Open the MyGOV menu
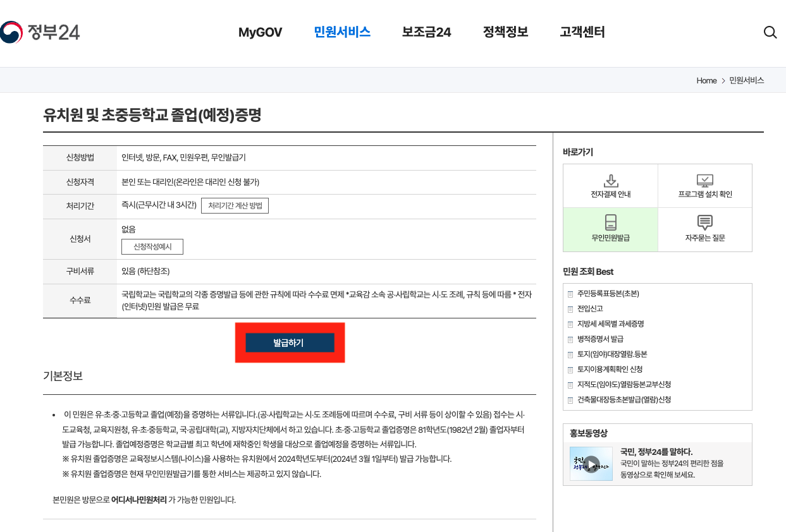This screenshot has width=786, height=532. tap(261, 32)
